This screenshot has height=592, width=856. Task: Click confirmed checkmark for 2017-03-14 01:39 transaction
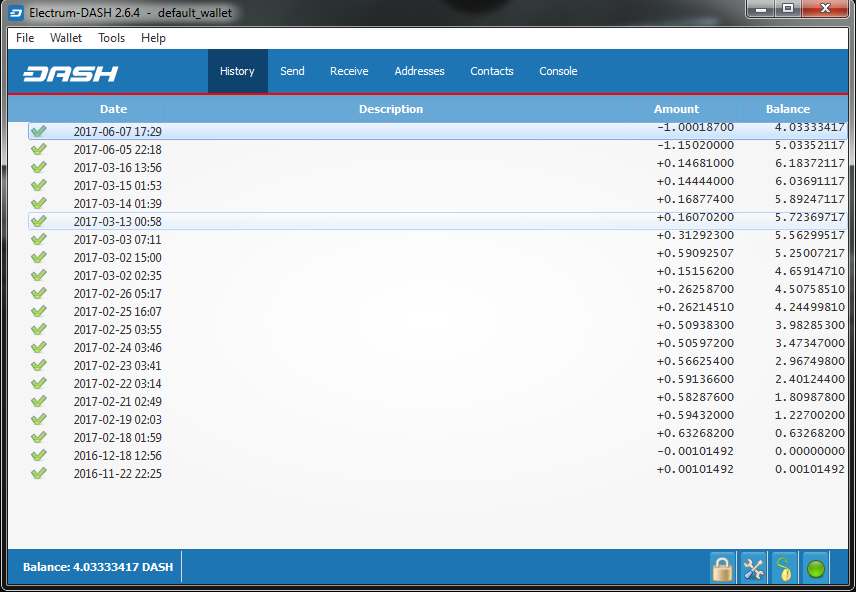click(x=39, y=203)
